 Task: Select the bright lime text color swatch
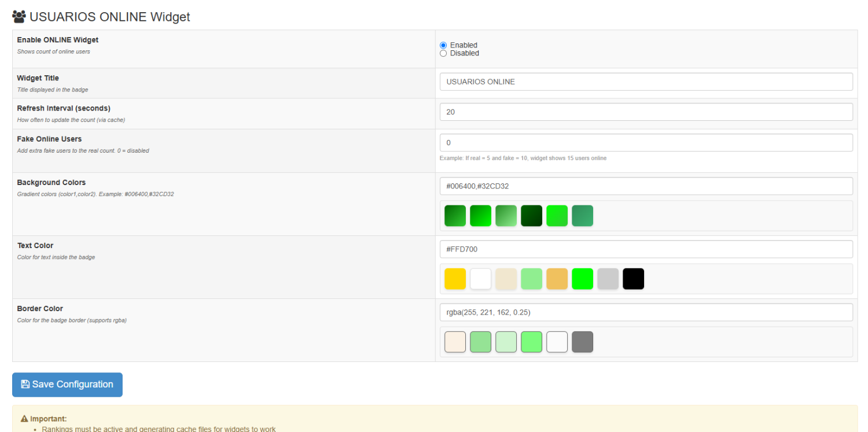coord(582,279)
